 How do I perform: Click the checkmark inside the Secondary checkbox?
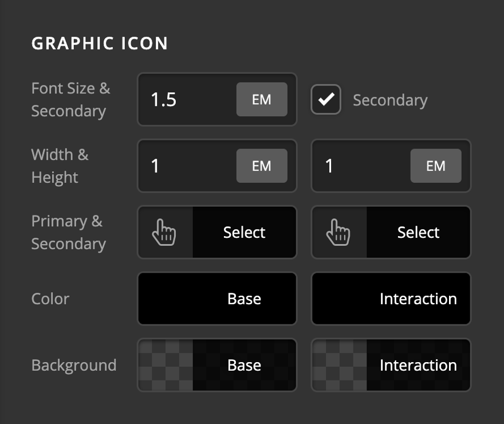point(325,99)
